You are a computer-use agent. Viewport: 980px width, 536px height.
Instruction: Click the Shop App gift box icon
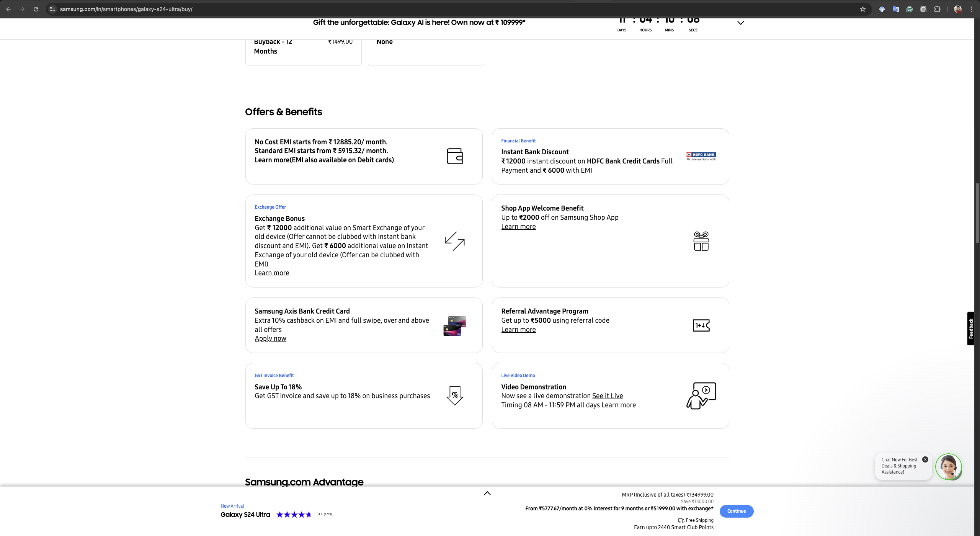[x=701, y=241]
